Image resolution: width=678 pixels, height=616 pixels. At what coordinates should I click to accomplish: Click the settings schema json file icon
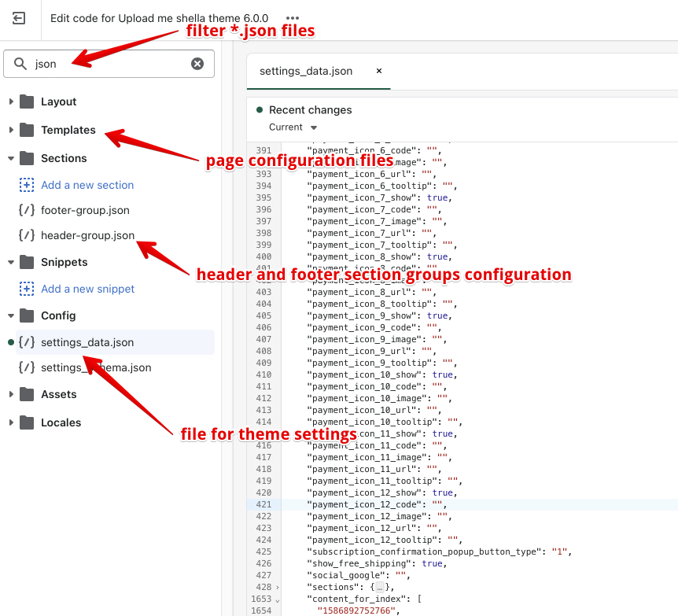(27, 367)
